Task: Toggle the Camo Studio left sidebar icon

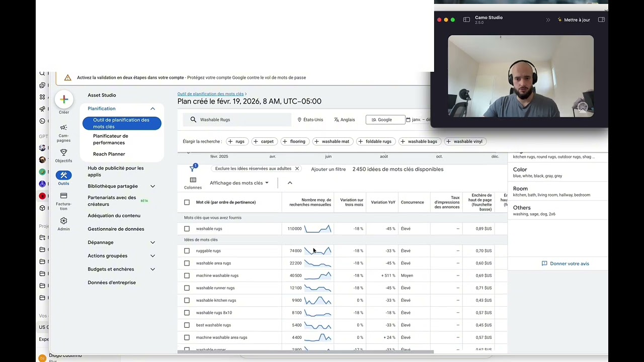Action: pyautogui.click(x=466, y=20)
